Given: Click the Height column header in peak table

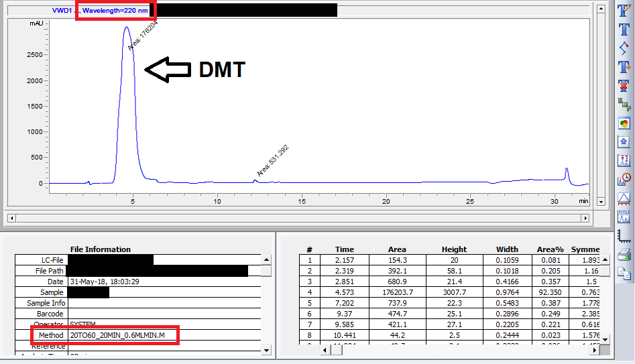Looking at the screenshot, I should [454, 249].
